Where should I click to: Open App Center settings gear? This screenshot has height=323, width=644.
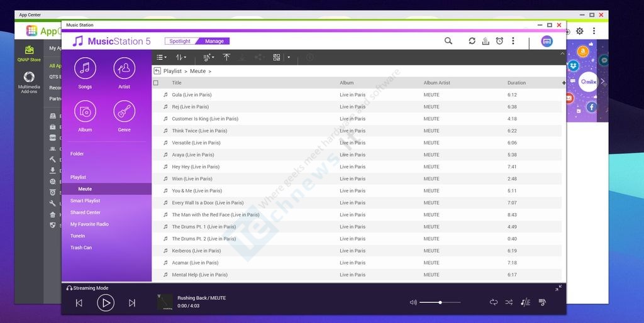[579, 31]
